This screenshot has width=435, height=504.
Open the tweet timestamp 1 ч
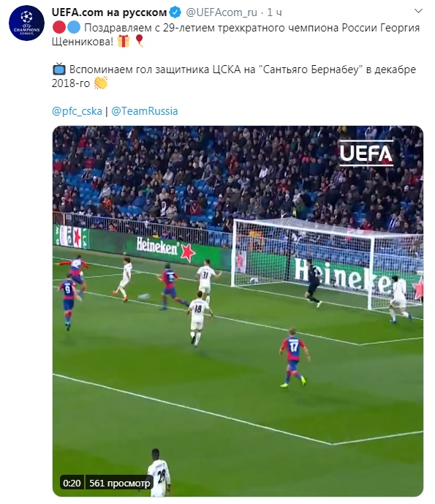(274, 12)
